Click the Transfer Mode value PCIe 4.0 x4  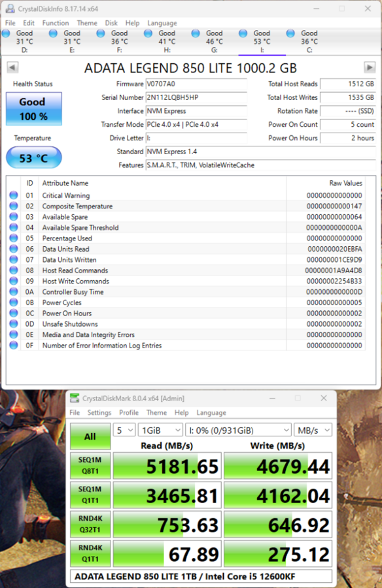click(x=196, y=125)
